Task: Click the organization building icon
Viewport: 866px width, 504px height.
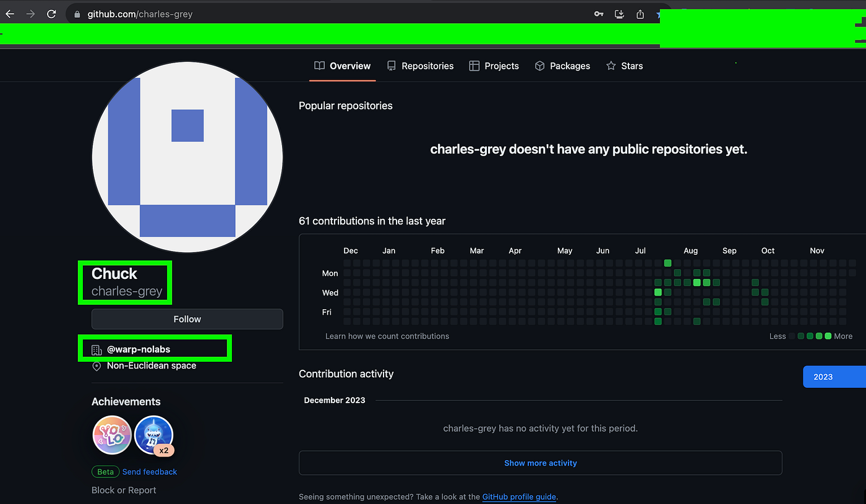Action: (96, 350)
